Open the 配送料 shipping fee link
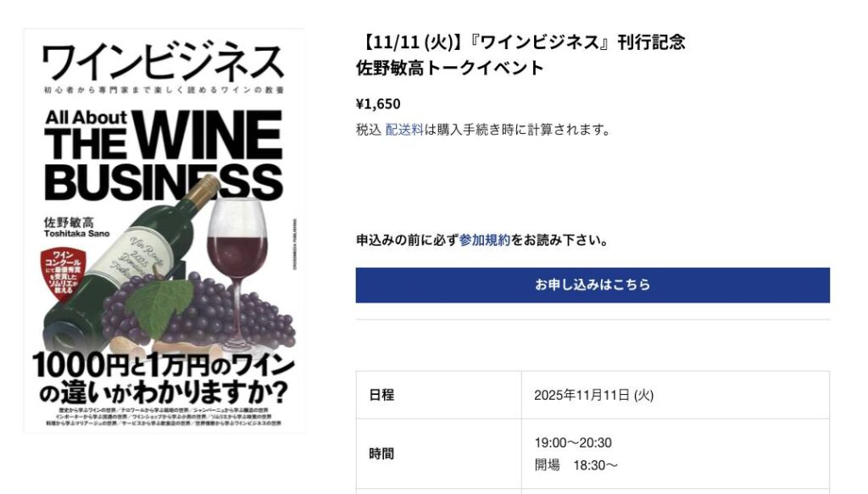 [x=404, y=130]
